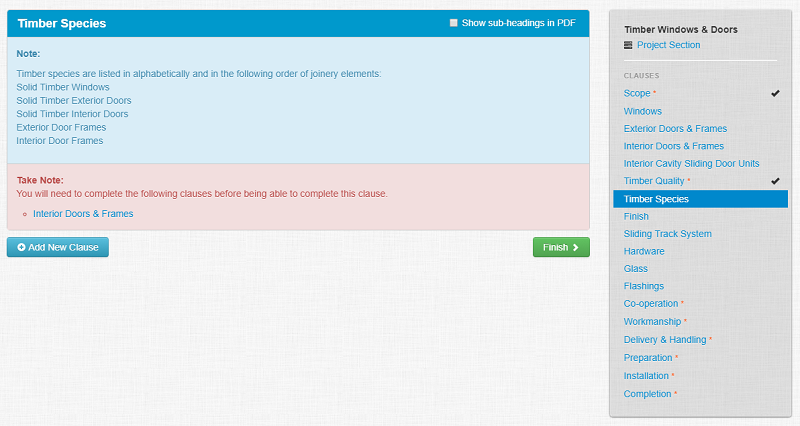Open the Glass clause
The height and width of the screenshot is (426, 800).
click(x=636, y=269)
